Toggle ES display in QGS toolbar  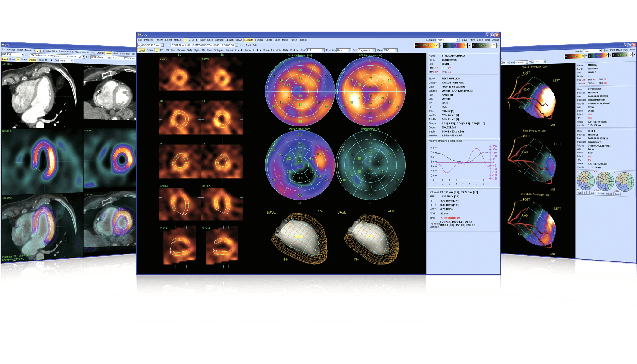point(167,50)
